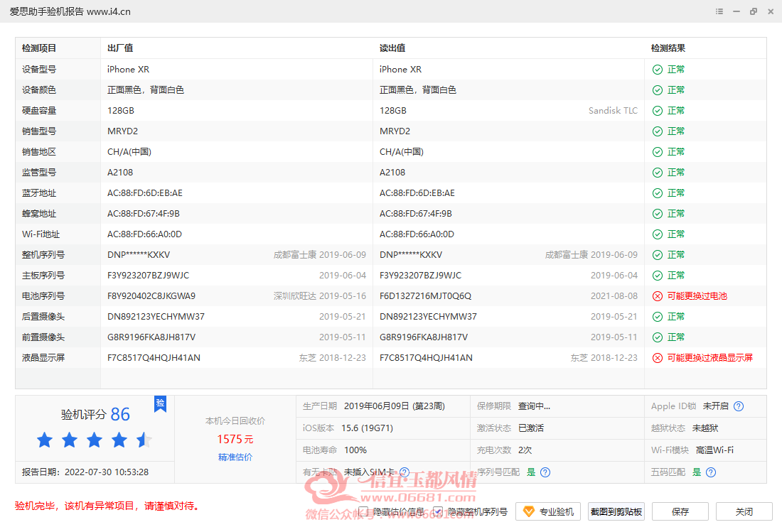Select the 电池寿命 100% value

point(355,450)
